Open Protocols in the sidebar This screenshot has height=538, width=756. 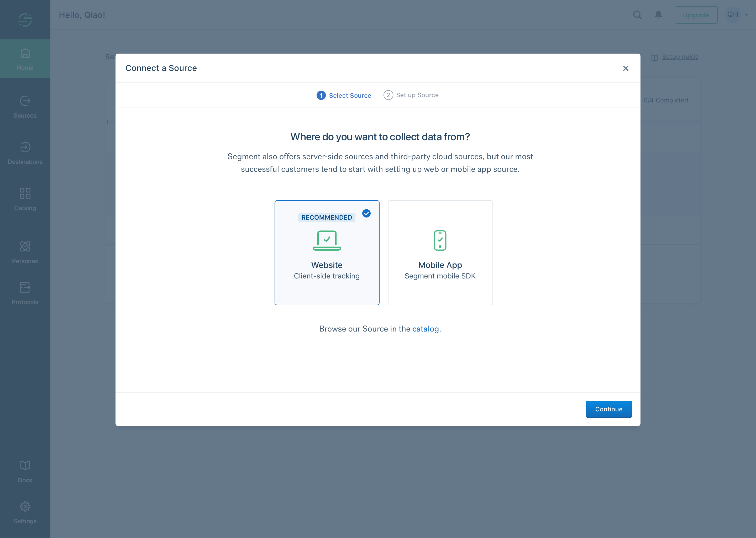click(x=25, y=293)
